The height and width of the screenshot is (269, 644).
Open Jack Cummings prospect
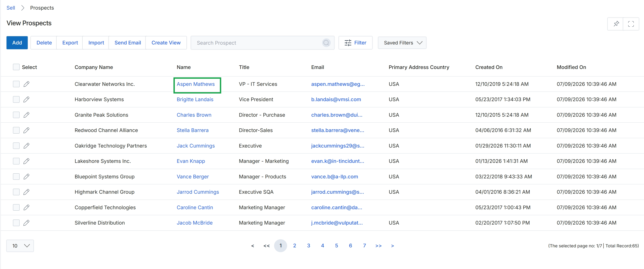click(195, 146)
